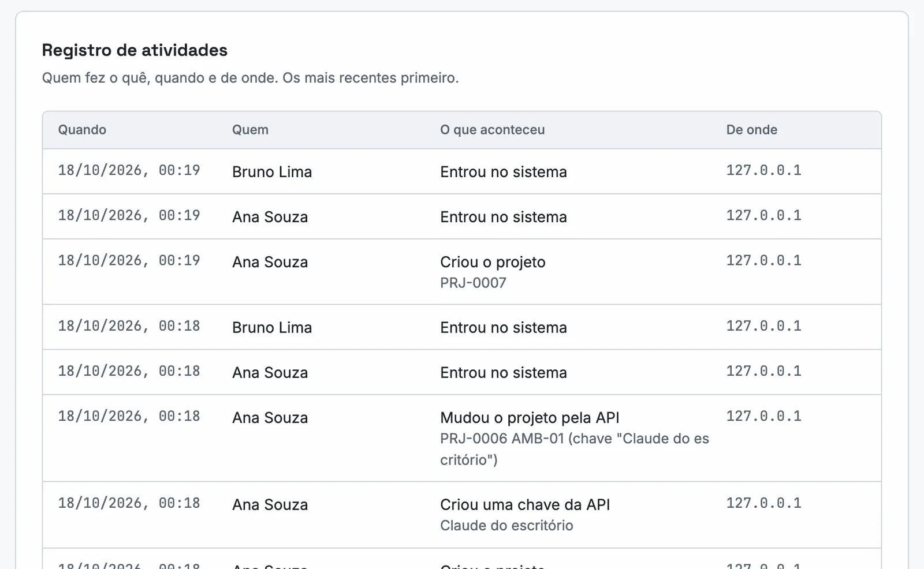Click "Bruno Lima" in the 00:18 row
This screenshot has height=569, width=924.
point(272,328)
